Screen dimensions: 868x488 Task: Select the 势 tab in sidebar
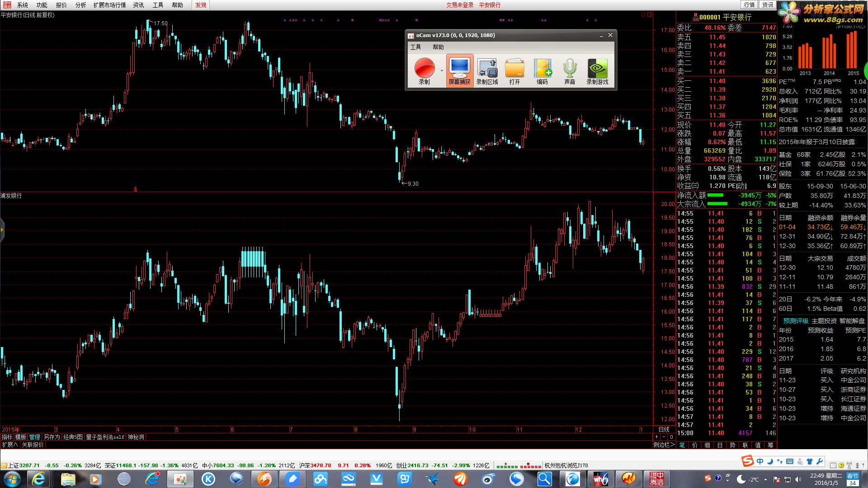click(732, 445)
